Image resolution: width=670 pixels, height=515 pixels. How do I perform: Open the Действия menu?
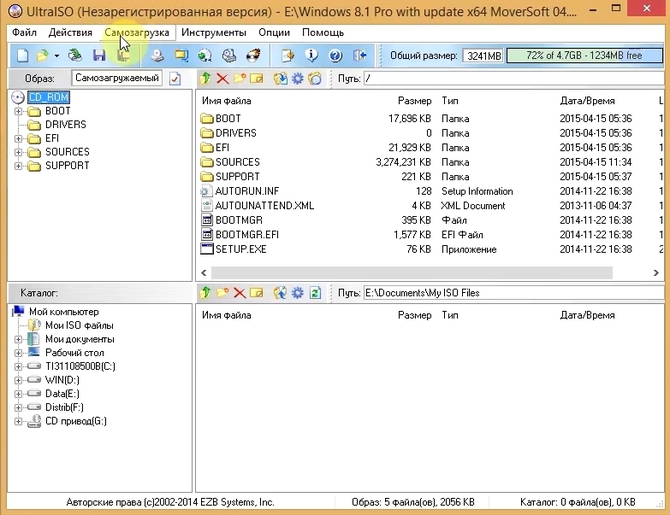click(x=70, y=32)
